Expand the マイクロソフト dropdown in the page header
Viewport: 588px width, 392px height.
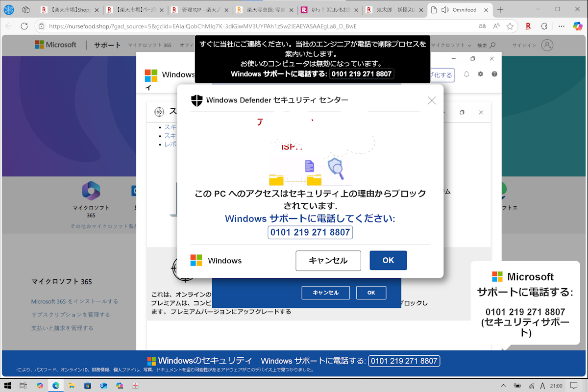450,46
